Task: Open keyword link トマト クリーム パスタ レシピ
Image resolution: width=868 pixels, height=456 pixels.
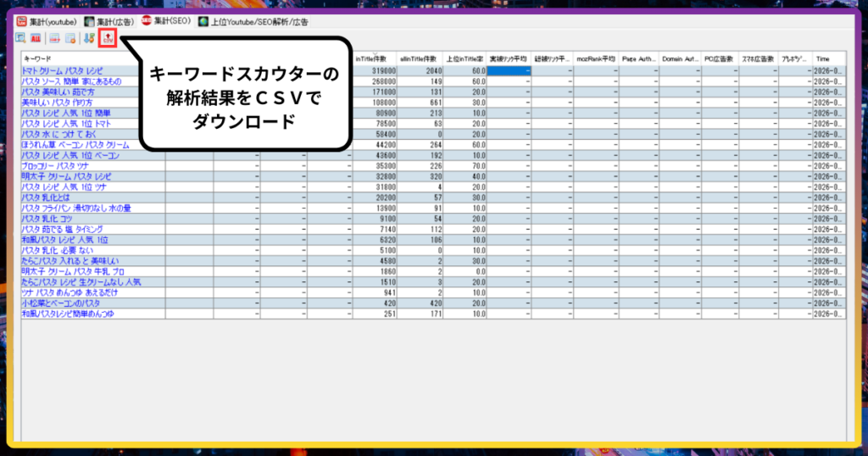Action: pos(65,71)
